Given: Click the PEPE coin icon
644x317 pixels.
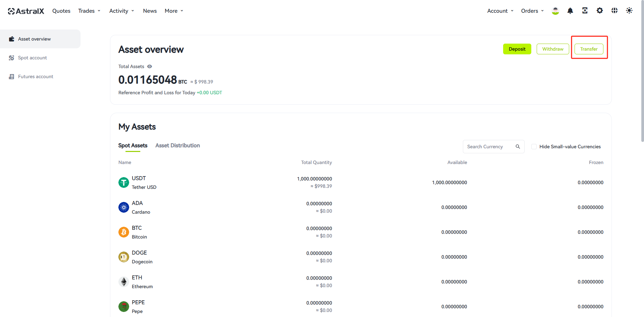Looking at the screenshot, I should click(x=124, y=307).
